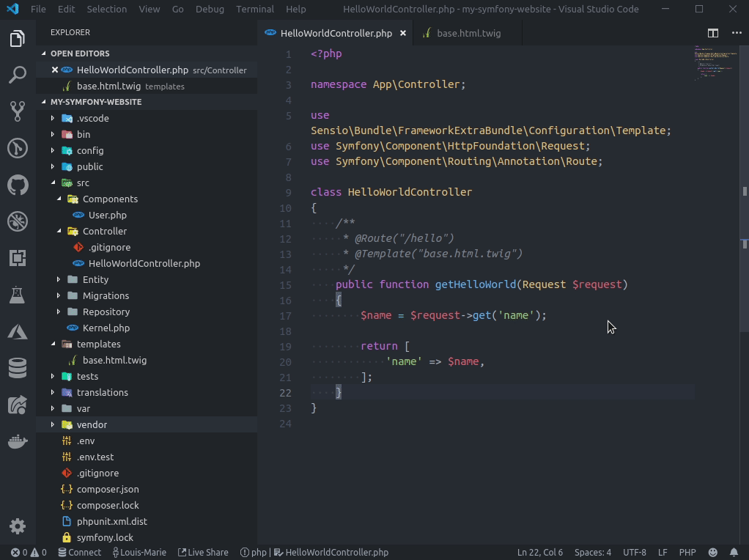Collapse the MY-SYMFONY-WEBSITE section
This screenshot has width=749, height=560.
tap(44, 102)
